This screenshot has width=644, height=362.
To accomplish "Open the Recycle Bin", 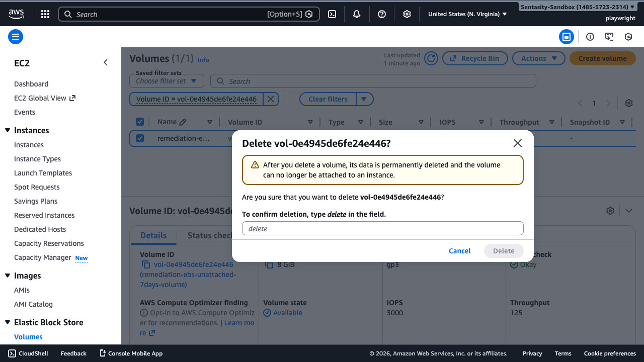I will click(475, 58).
